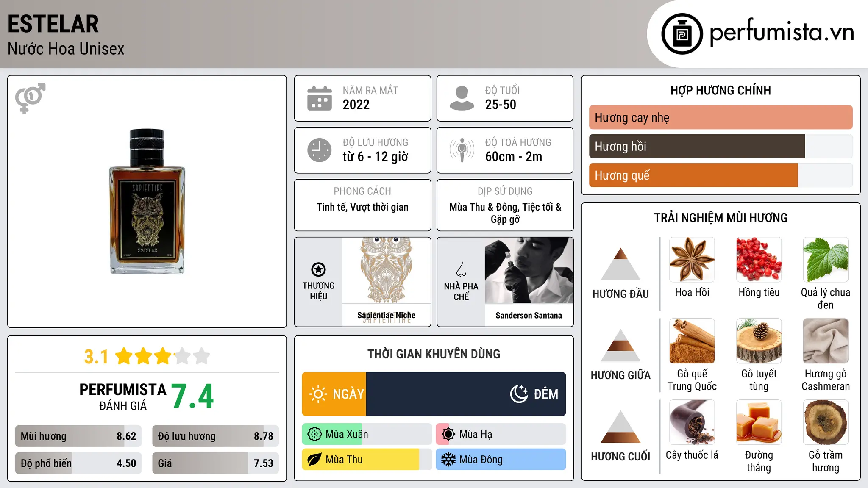
Task: Select the Mùa Đông season bar
Action: 501,460
